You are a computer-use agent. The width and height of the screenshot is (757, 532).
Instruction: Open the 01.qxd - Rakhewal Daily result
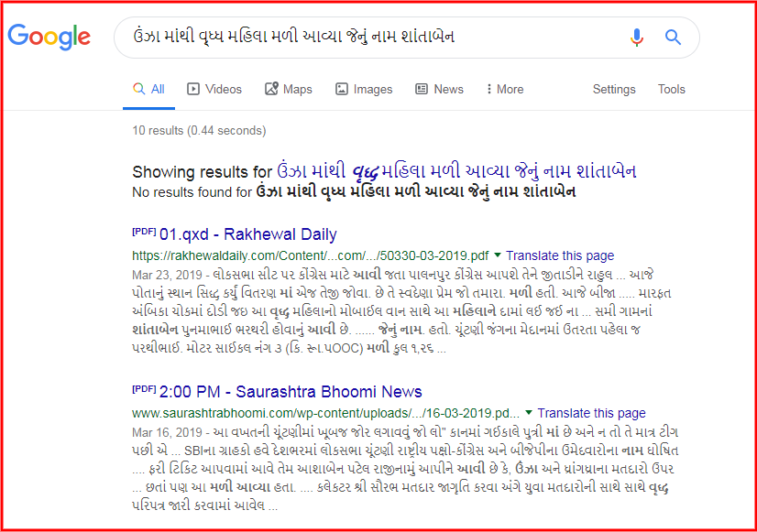click(247, 234)
